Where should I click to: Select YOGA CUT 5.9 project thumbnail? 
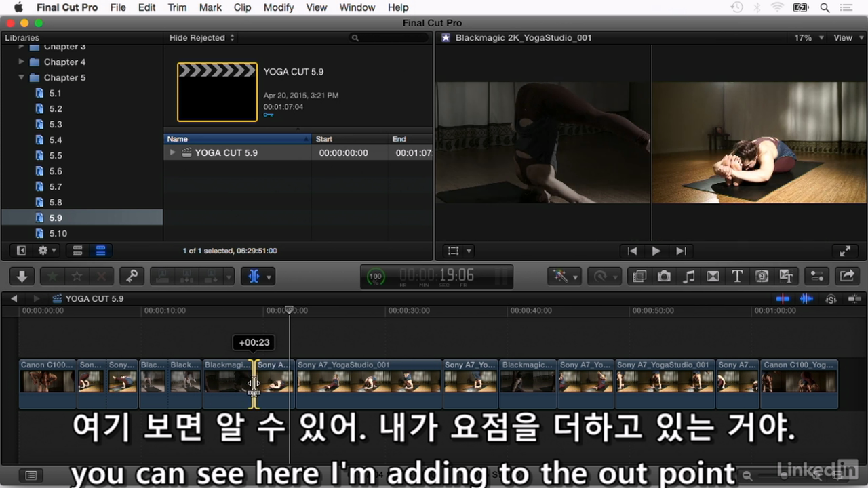click(217, 92)
